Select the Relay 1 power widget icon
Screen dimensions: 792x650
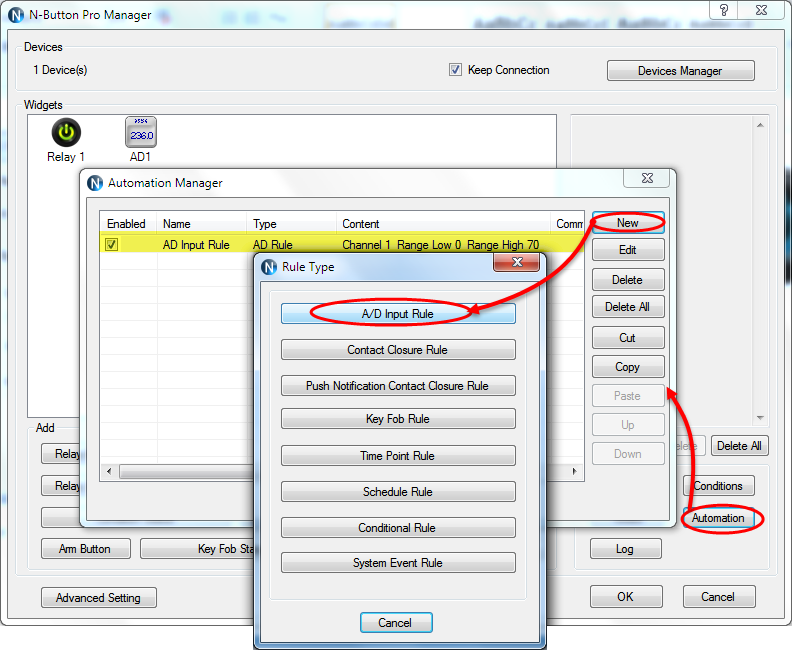[66, 132]
